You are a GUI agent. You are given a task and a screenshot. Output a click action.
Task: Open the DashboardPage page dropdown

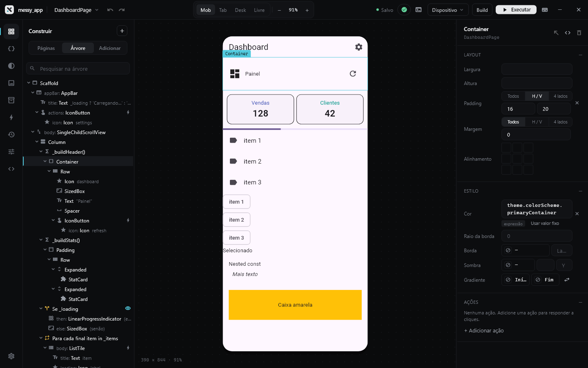pyautogui.click(x=76, y=10)
